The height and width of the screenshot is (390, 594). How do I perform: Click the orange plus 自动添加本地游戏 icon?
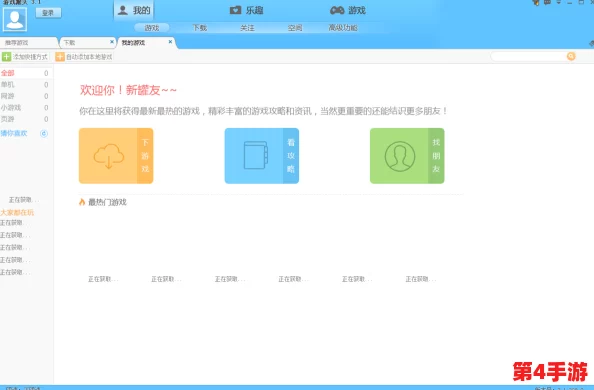59,57
